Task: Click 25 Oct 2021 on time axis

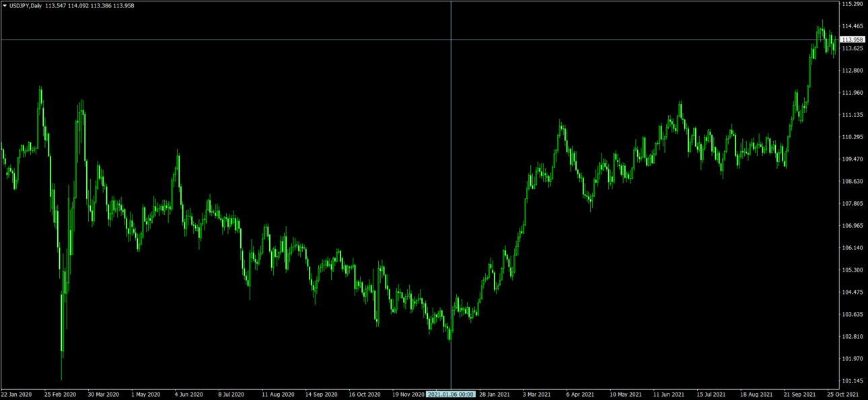Action: click(842, 395)
